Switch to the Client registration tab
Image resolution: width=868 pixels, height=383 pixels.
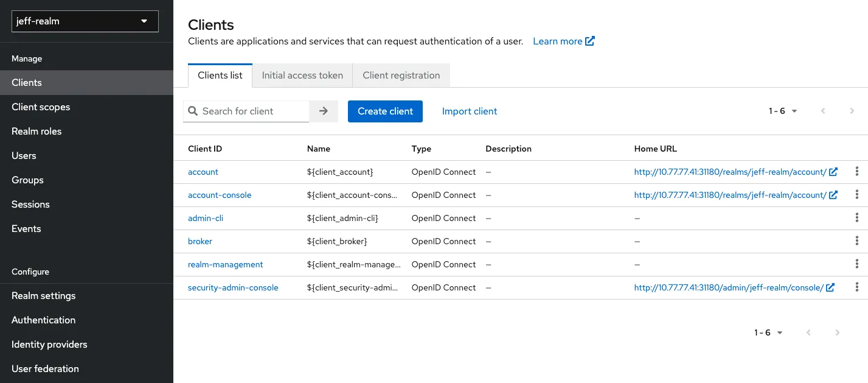(401, 76)
